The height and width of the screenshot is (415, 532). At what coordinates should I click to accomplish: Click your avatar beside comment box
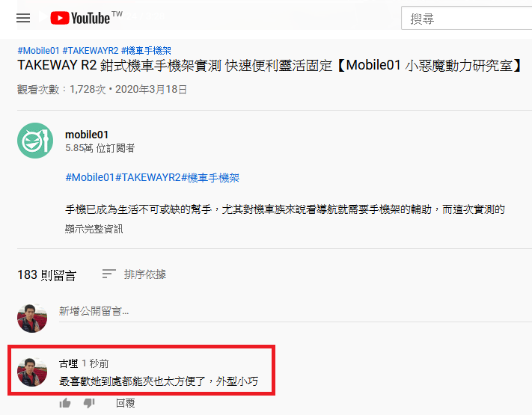point(32,318)
